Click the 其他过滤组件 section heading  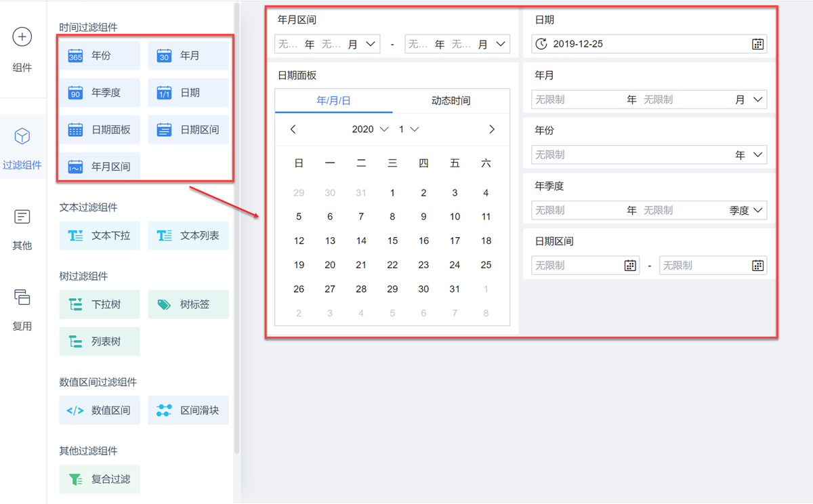point(88,451)
